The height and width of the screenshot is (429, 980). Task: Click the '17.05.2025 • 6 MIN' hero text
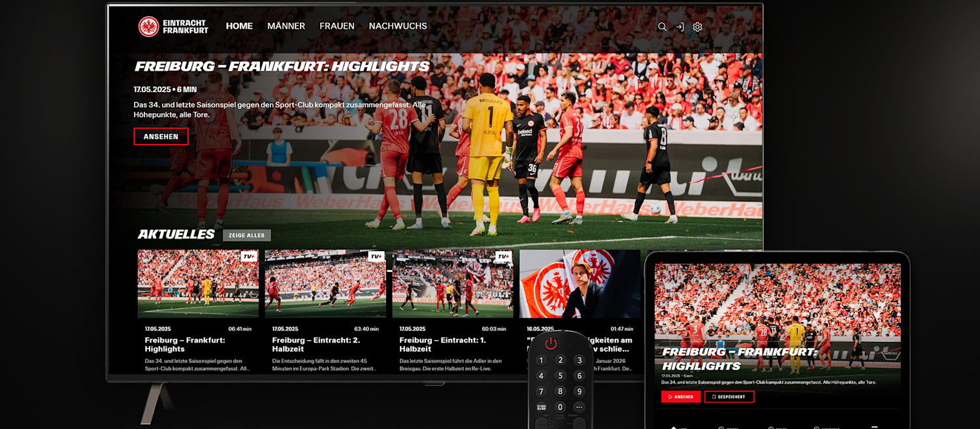[165, 90]
